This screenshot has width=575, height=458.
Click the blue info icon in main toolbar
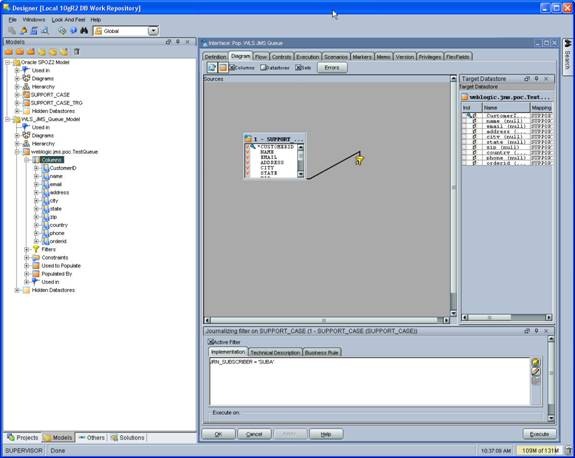click(74, 31)
